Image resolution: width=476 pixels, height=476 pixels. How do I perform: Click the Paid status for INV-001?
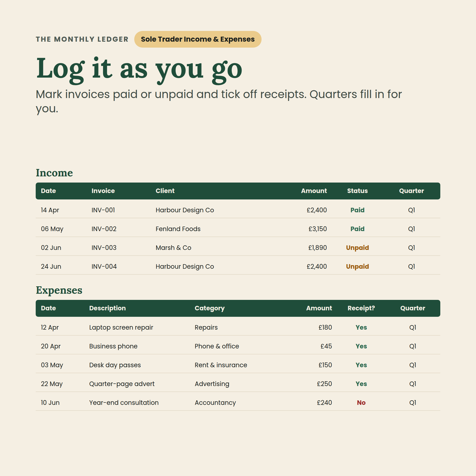coord(357,210)
